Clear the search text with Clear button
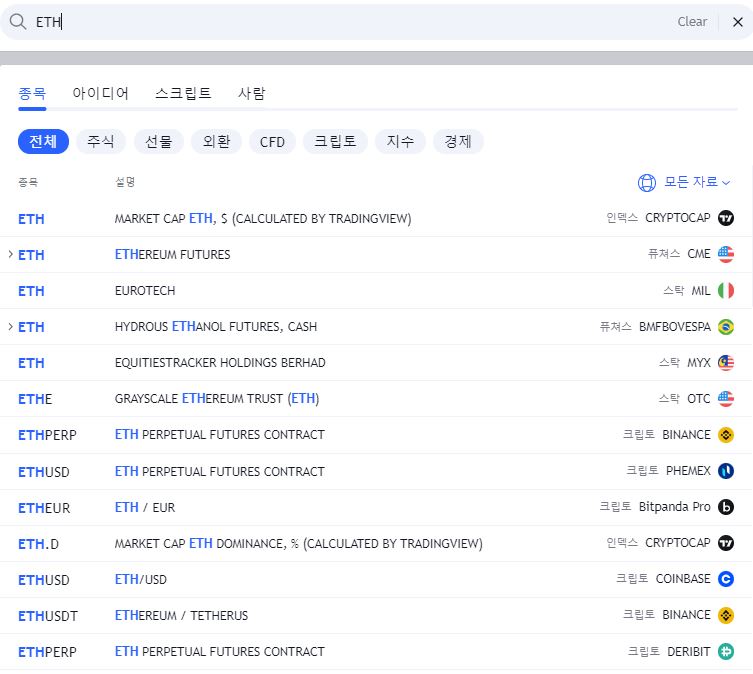 [692, 22]
